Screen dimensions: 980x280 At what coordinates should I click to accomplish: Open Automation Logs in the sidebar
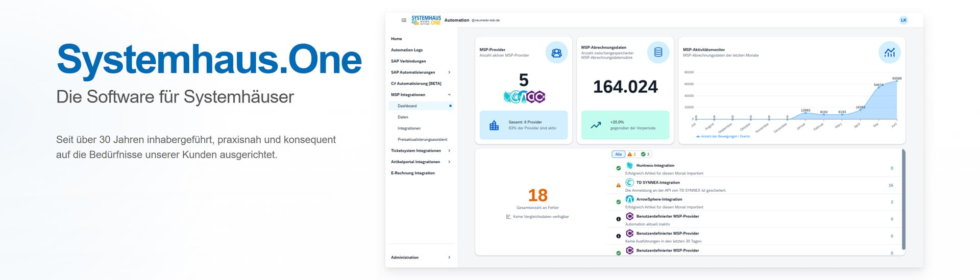pyautogui.click(x=421, y=50)
